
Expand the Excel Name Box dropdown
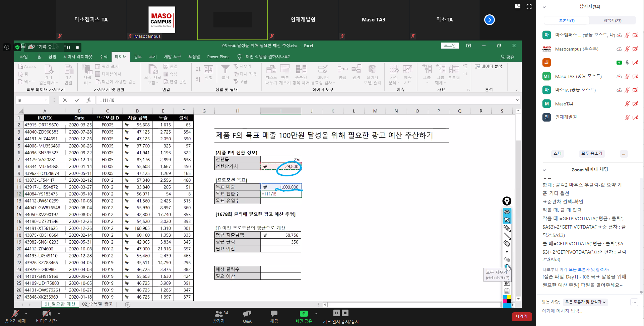click(x=46, y=100)
